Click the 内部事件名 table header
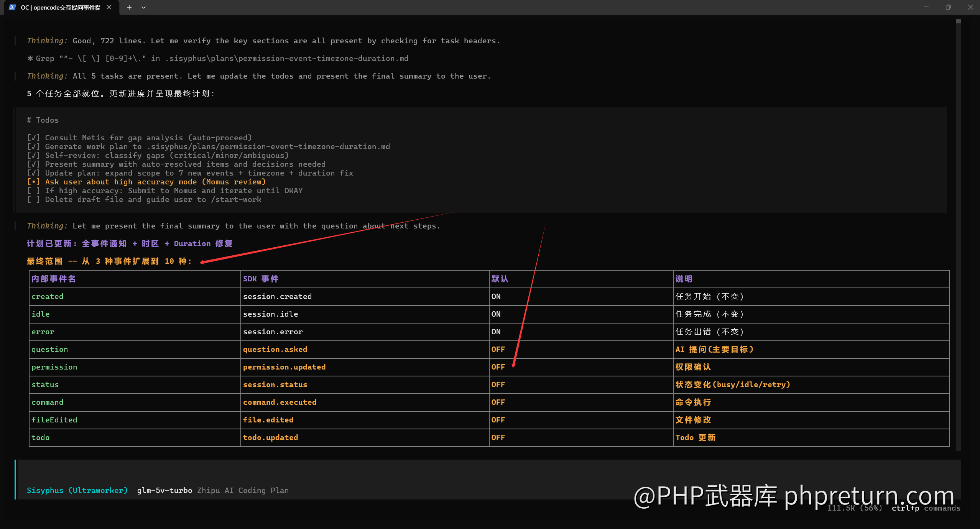 coord(54,279)
